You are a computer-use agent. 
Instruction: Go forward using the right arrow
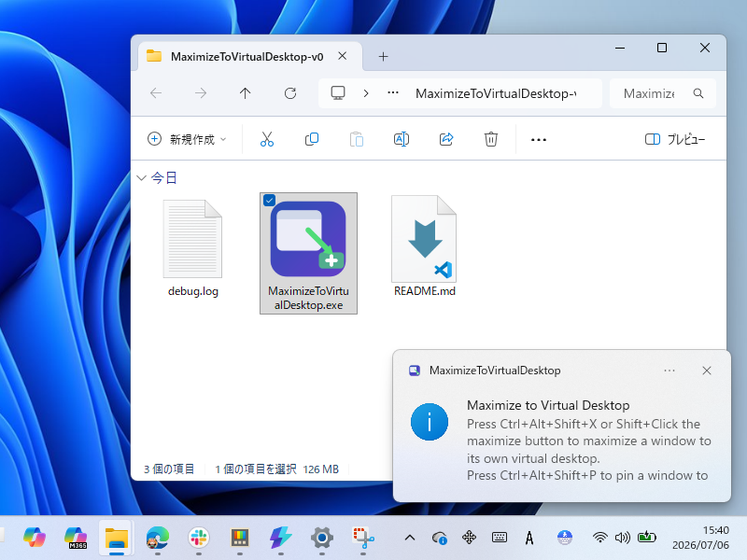tap(201, 93)
